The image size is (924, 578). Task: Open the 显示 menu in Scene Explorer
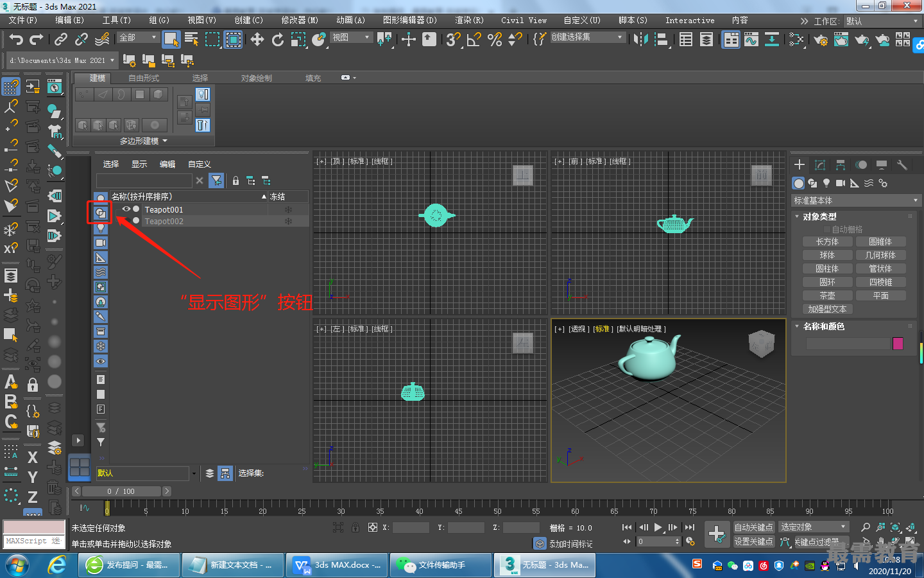click(139, 164)
